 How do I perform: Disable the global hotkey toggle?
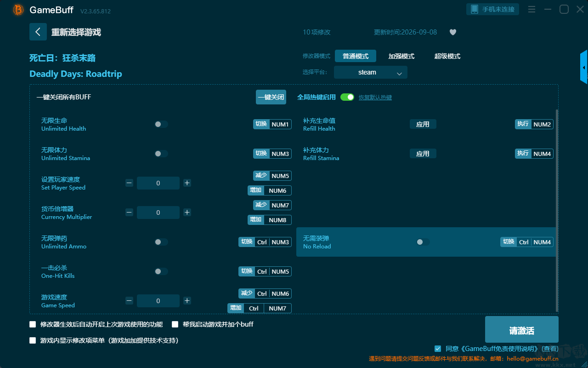coord(347,97)
